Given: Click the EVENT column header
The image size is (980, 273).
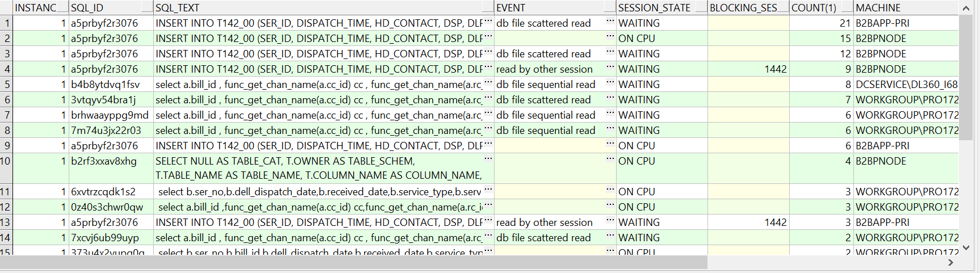Looking at the screenshot, I should coord(555,7).
